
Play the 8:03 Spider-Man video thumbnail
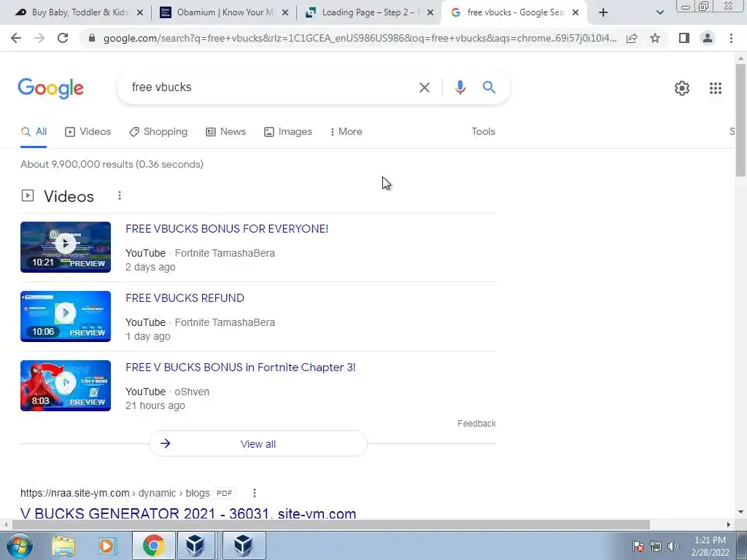coord(66,386)
